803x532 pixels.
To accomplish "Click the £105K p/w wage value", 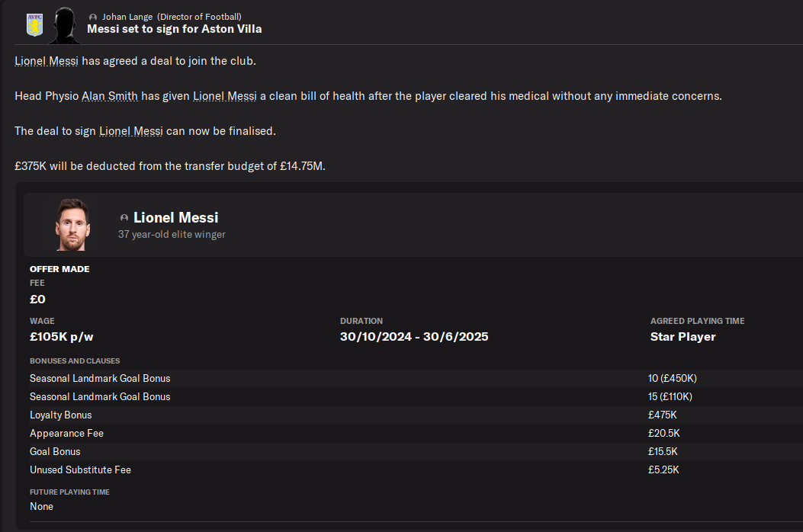I will pos(62,337).
